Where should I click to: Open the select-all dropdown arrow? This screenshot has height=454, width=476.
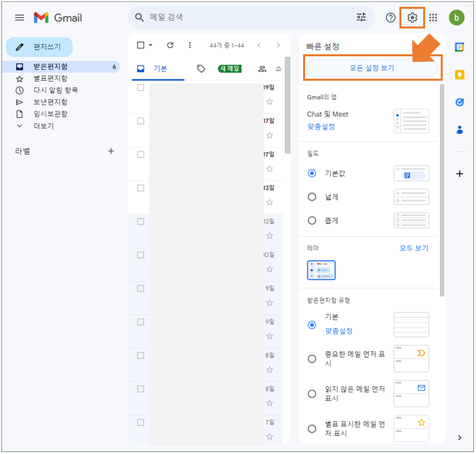point(151,45)
